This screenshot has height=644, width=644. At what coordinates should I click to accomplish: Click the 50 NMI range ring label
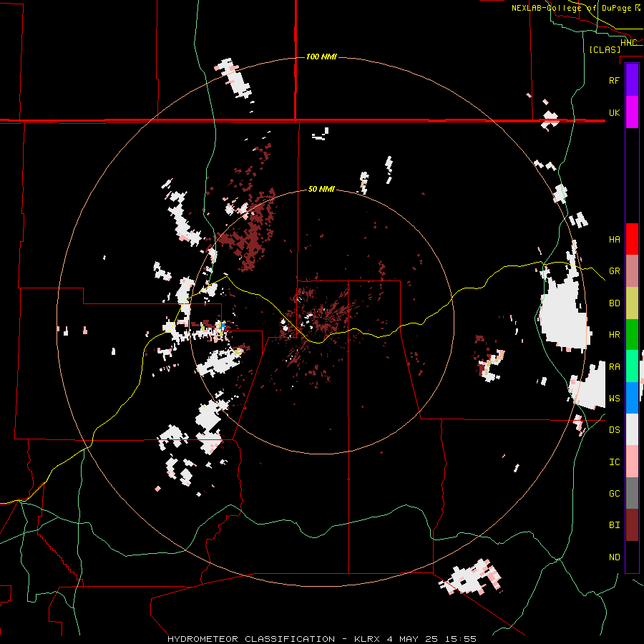click(x=321, y=189)
